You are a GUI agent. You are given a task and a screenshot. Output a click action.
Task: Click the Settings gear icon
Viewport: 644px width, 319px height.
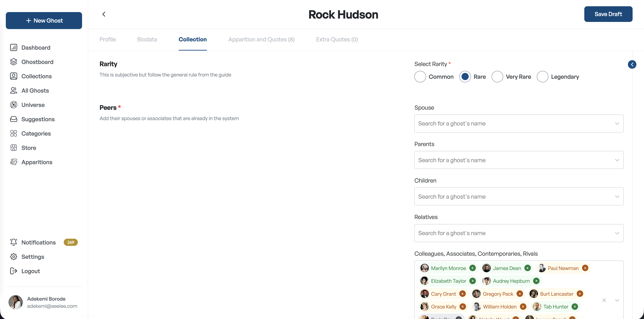coord(13,257)
